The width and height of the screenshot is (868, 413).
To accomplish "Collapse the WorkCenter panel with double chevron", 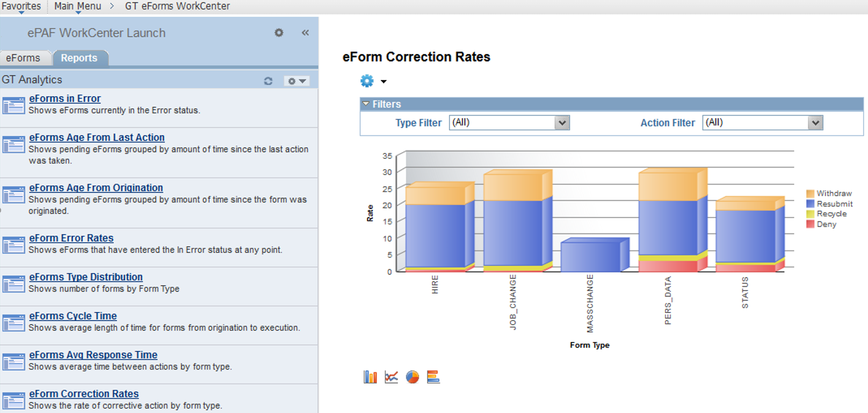I will (x=305, y=33).
